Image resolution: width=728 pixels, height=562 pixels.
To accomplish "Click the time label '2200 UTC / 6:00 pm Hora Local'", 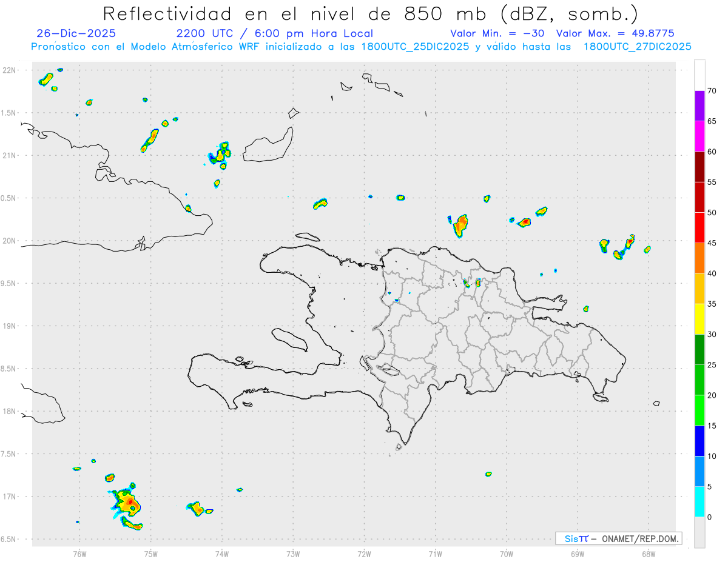I will [274, 33].
